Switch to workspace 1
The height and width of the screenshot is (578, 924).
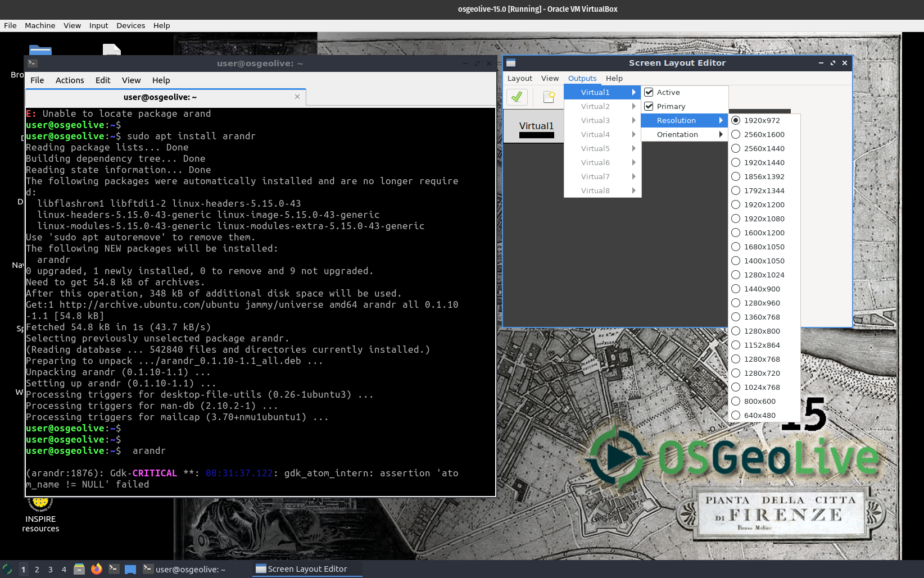point(23,569)
